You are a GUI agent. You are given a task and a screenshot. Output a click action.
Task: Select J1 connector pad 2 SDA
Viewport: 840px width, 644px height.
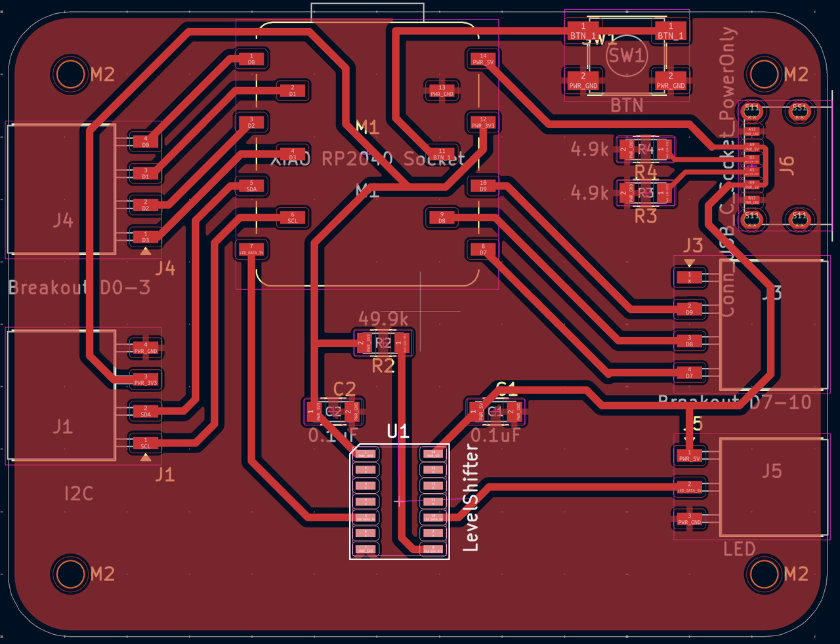[146, 411]
